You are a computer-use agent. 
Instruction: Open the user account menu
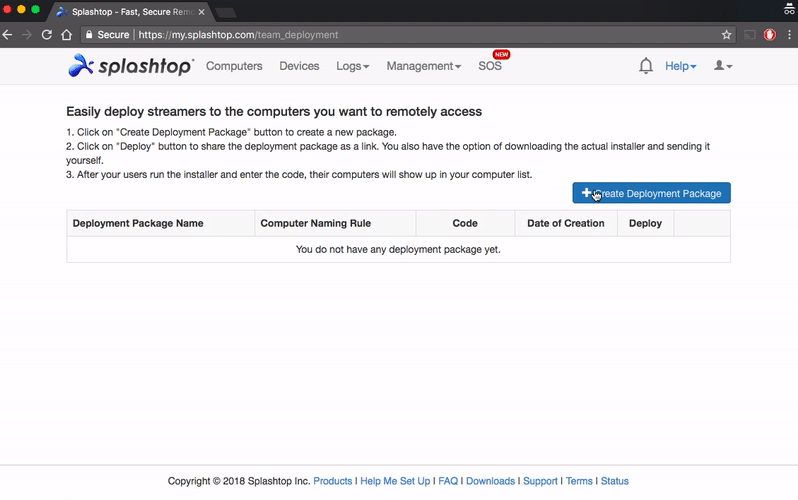tap(722, 66)
